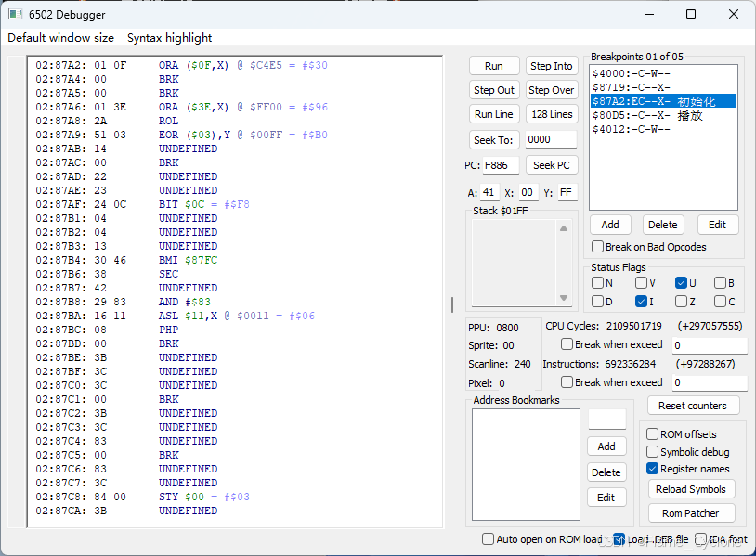The height and width of the screenshot is (556, 756).
Task: Click the Step Over button
Action: pos(551,90)
